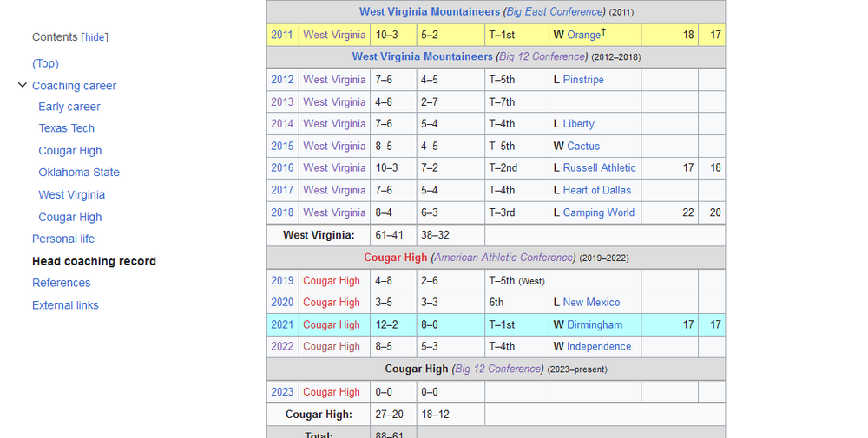Open the Camping World bowl link

[599, 212]
